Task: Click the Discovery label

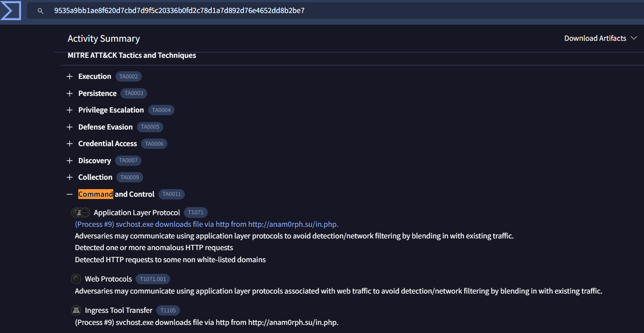Action: tap(94, 160)
